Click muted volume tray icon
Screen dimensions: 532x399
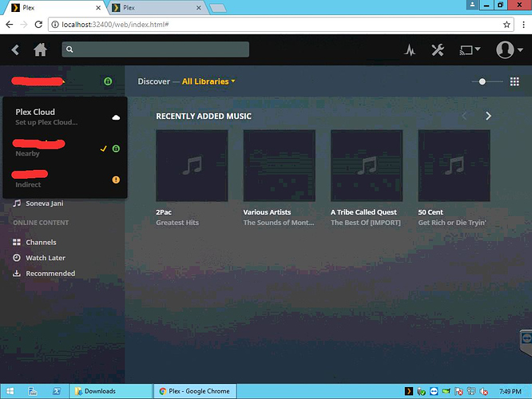483,392
